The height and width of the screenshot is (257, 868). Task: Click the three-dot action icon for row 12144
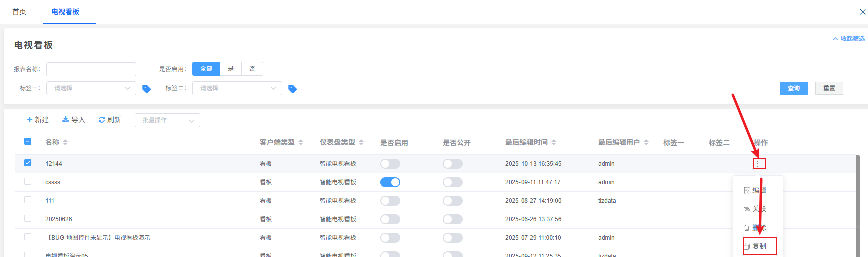point(758,164)
